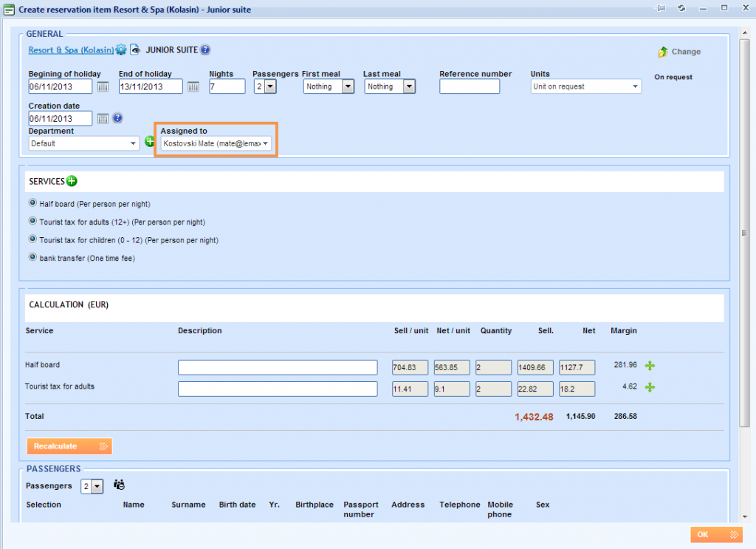Open calendar picker for End of holiday
This screenshot has height=549, width=756.
[x=193, y=87]
